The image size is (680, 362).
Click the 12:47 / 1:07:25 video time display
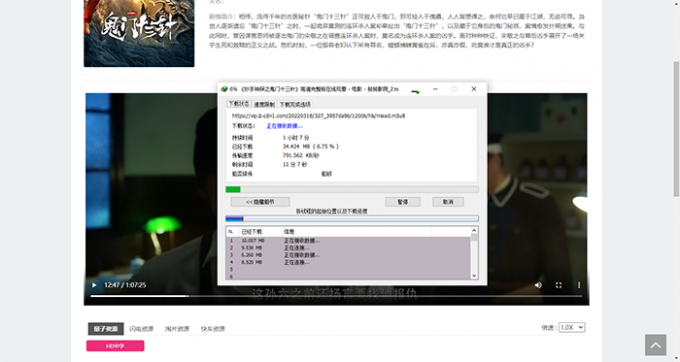(x=125, y=285)
